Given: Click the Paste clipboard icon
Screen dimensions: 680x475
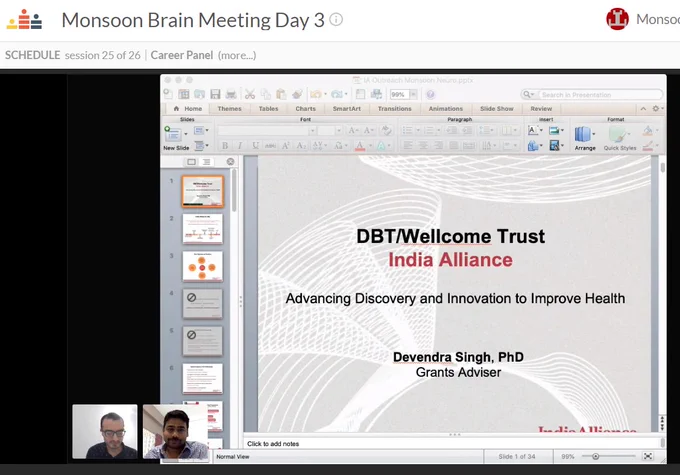Looking at the screenshot, I should (x=281, y=94).
